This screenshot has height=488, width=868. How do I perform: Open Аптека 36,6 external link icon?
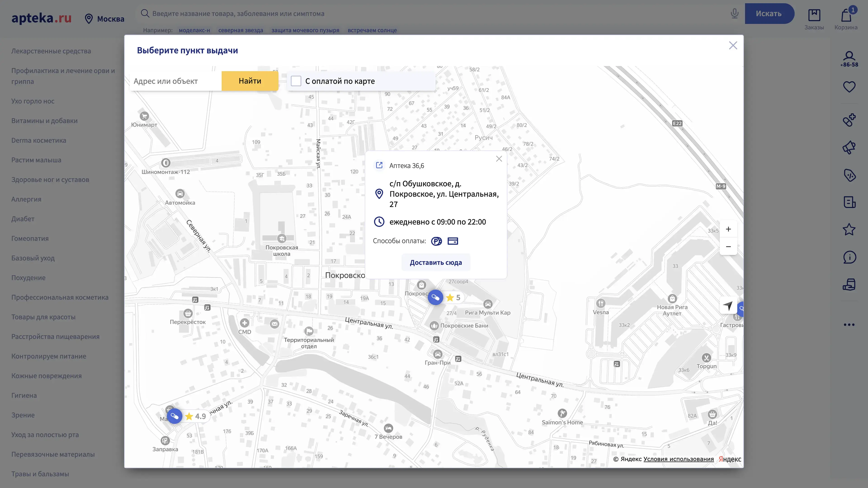379,165
